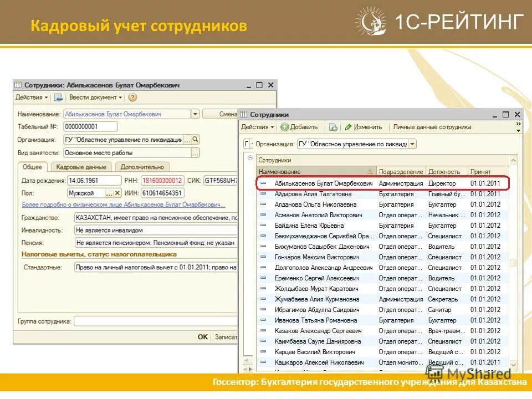Image resolution: width=532 pixels, height=399 pixels.
Task: Click the Принят column header
Action: pos(488,172)
